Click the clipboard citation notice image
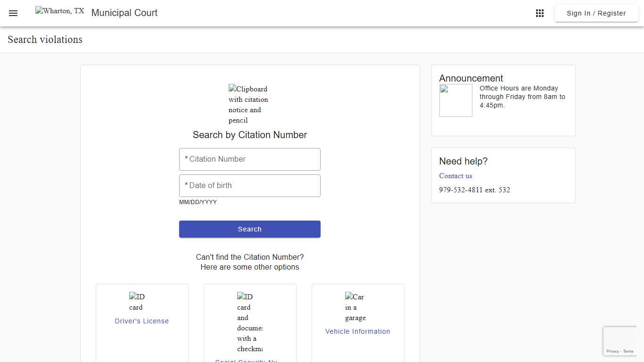Viewport: 644px width, 362px height. click(x=248, y=104)
